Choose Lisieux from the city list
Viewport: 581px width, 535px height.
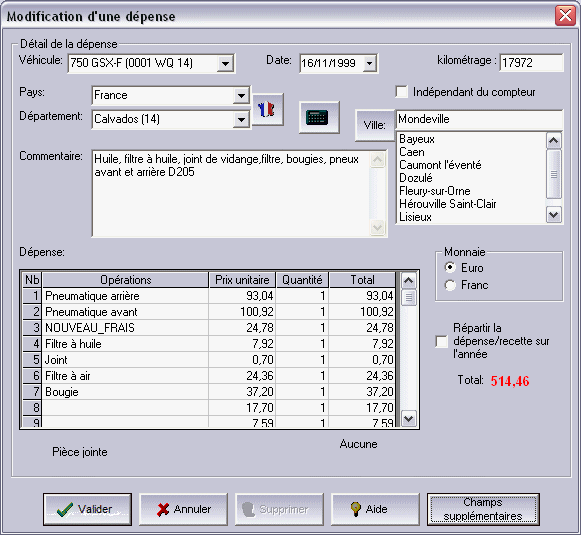pos(415,217)
